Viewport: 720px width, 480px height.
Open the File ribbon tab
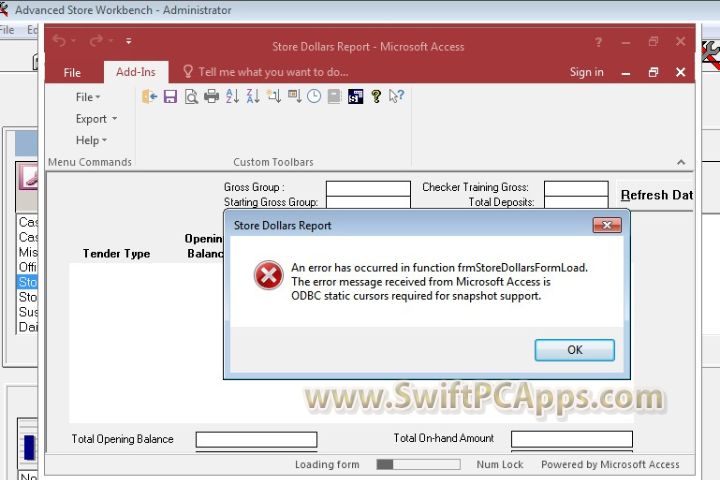click(x=72, y=73)
